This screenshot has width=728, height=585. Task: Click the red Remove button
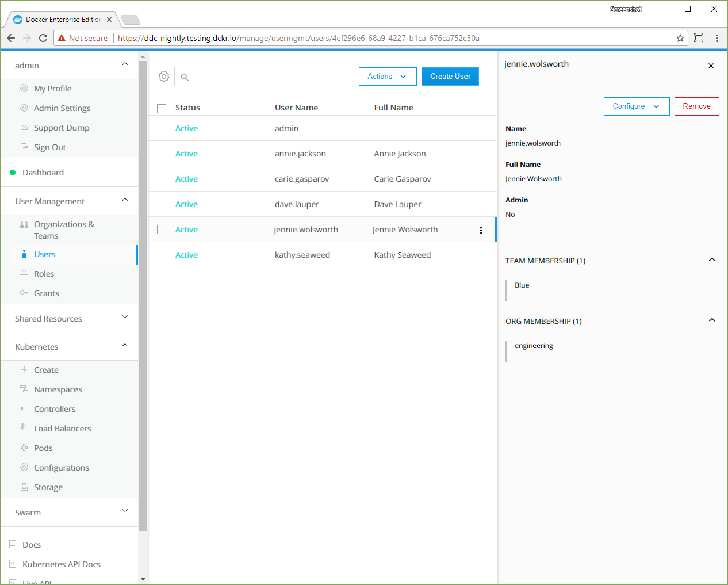696,106
